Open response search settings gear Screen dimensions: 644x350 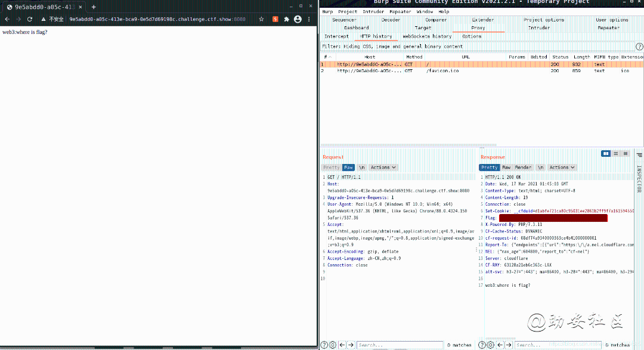pos(490,345)
